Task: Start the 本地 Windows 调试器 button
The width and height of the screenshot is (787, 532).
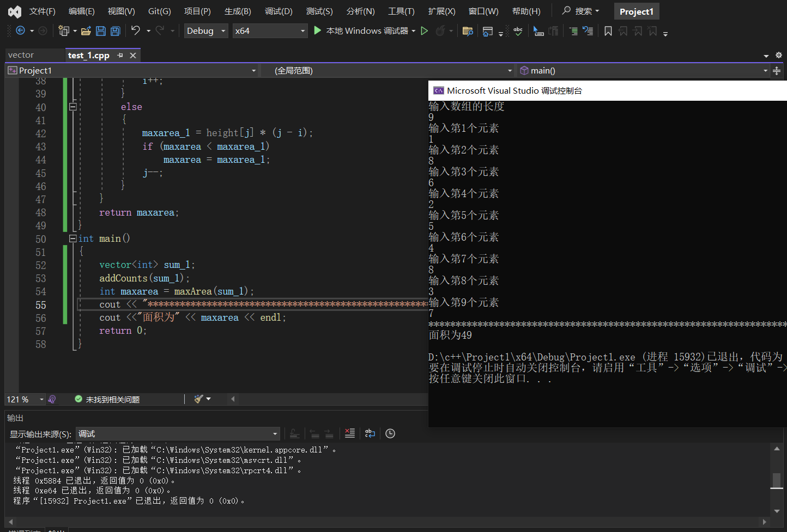Action: click(x=364, y=31)
